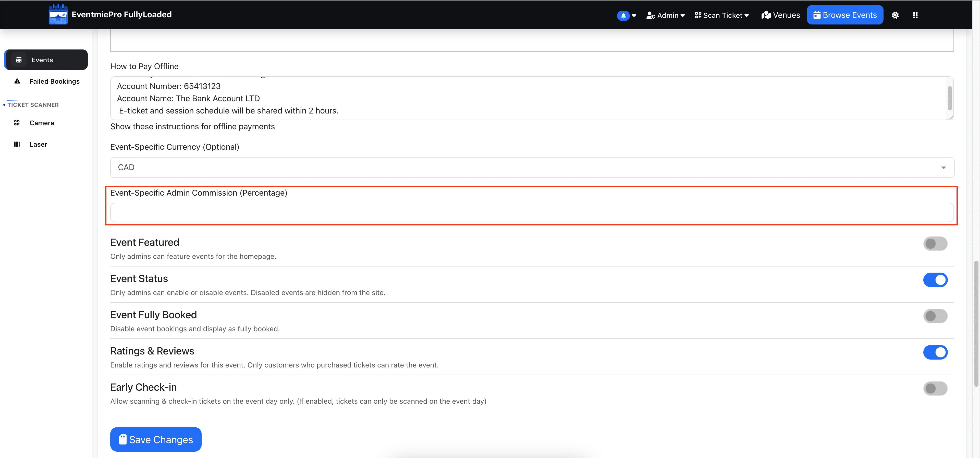Image resolution: width=980 pixels, height=458 pixels.
Task: Enable the Event Featured toggle
Action: (x=935, y=244)
